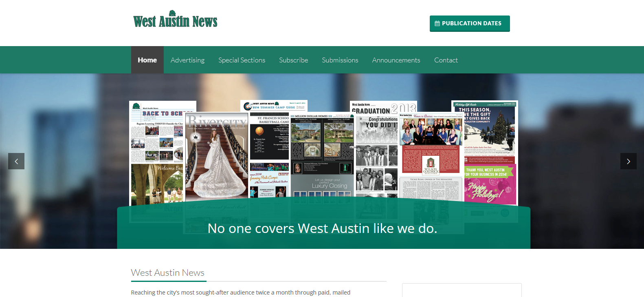
Task: Advance carousel with right arrow
Action: click(628, 161)
